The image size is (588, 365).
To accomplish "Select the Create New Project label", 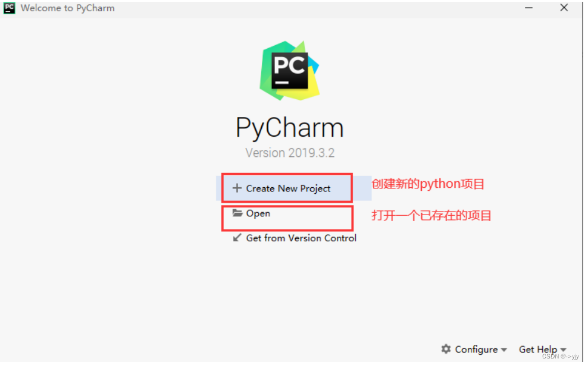I will pos(288,188).
